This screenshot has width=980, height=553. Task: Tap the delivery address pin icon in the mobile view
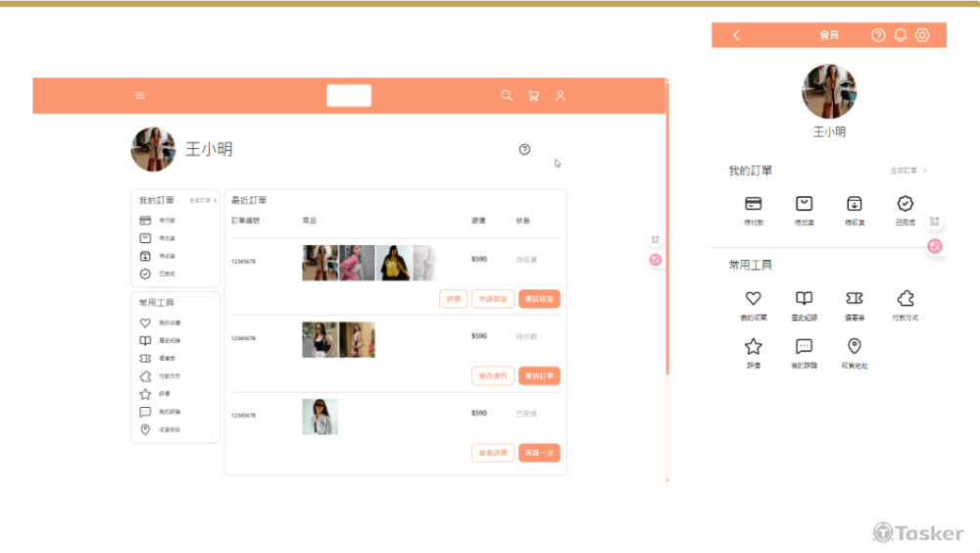854,347
